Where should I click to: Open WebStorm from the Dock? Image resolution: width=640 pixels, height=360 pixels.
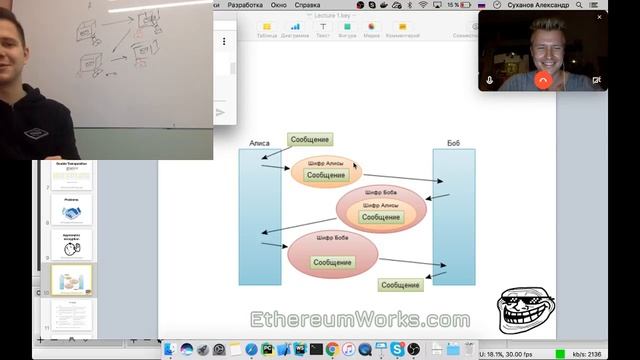coord(300,349)
